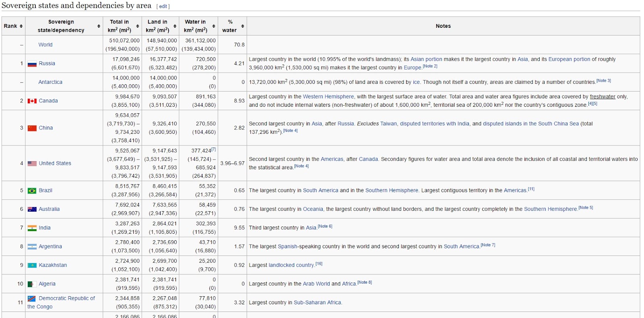Follow the Oceania link in Australia notes

pyautogui.click(x=313, y=209)
